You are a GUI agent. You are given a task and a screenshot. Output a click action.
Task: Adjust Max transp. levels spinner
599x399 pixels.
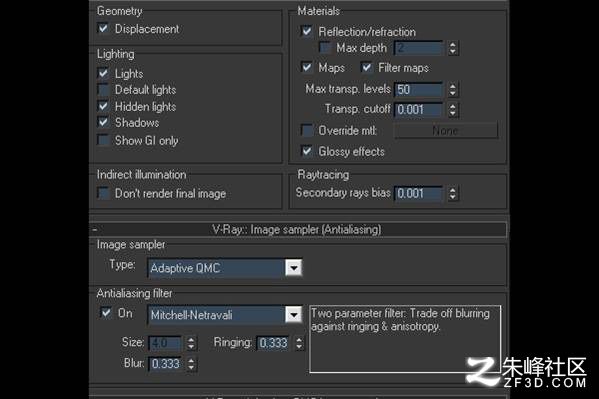[453, 89]
